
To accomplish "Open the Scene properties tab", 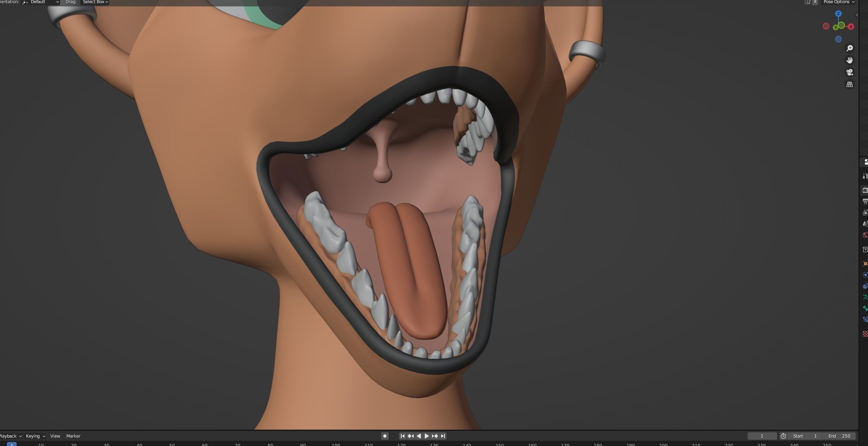I will point(865,224).
